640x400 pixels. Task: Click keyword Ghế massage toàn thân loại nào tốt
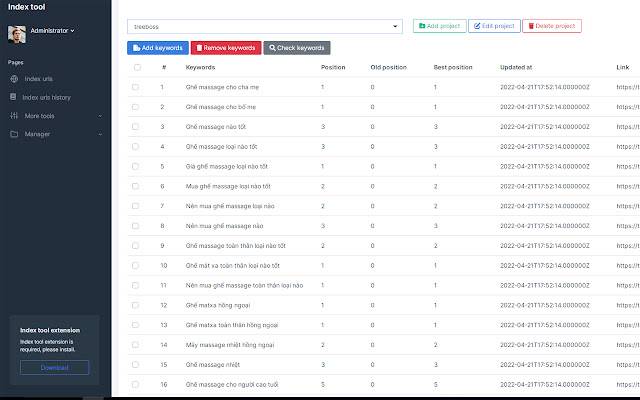coord(236,246)
